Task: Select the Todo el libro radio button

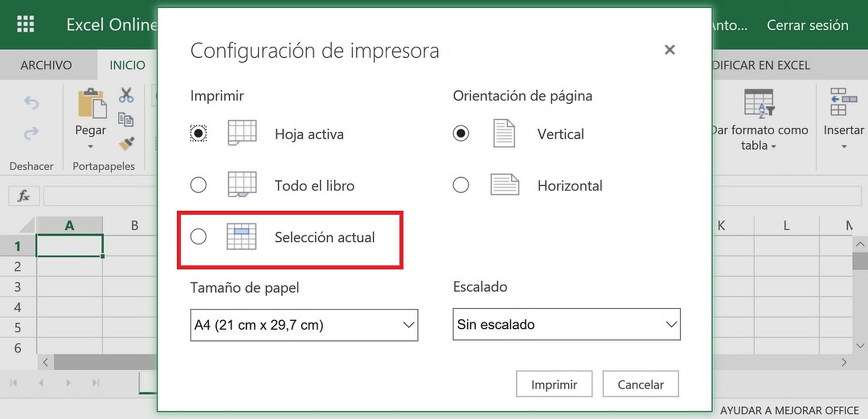Action: pyautogui.click(x=198, y=185)
